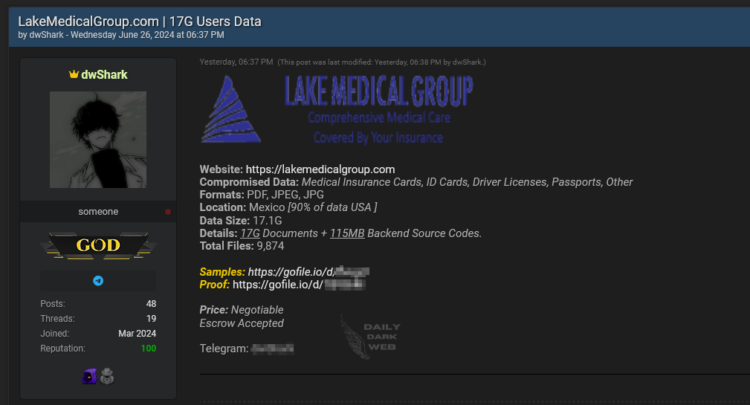
Task: Click the 'Total Files: 9,874' line
Action: 242,246
